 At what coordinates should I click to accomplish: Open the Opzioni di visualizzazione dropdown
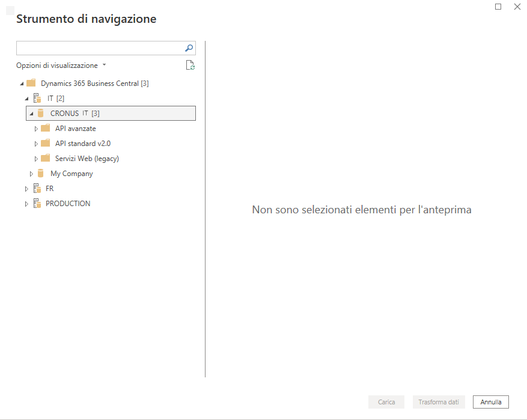(x=61, y=65)
